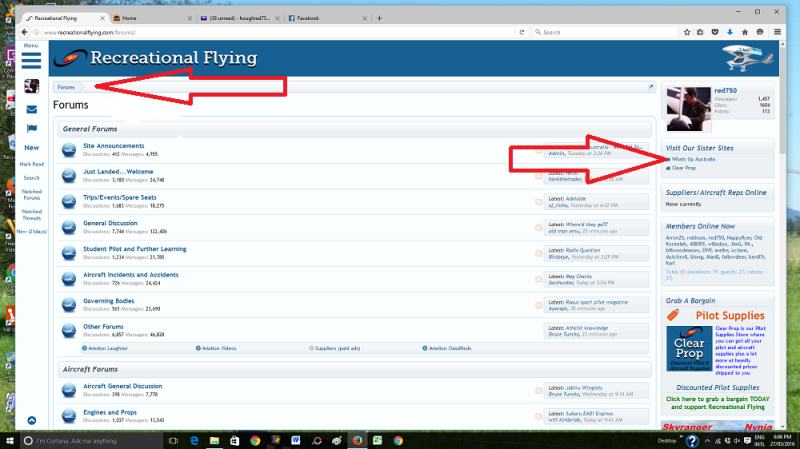Open Search in the left sidebar

click(x=32, y=178)
